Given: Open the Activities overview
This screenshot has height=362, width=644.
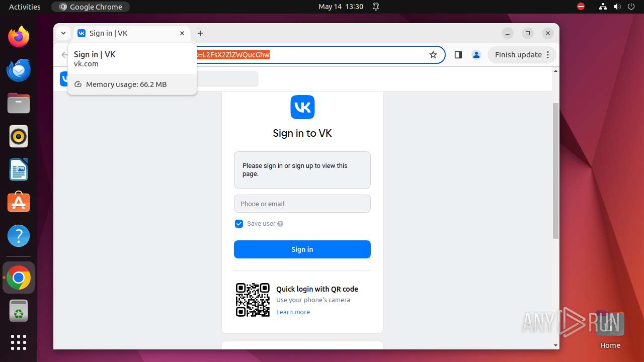Looking at the screenshot, I should 25,7.
